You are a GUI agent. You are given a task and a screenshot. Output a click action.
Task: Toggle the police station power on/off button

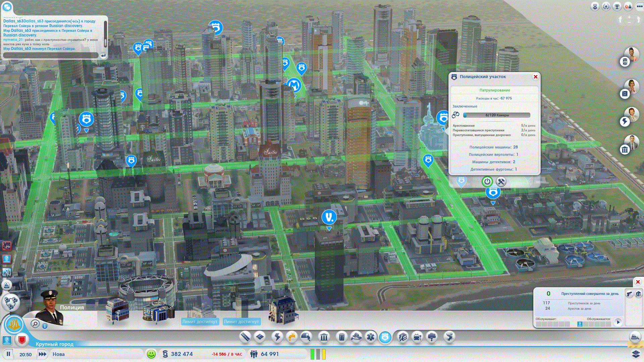[487, 182]
